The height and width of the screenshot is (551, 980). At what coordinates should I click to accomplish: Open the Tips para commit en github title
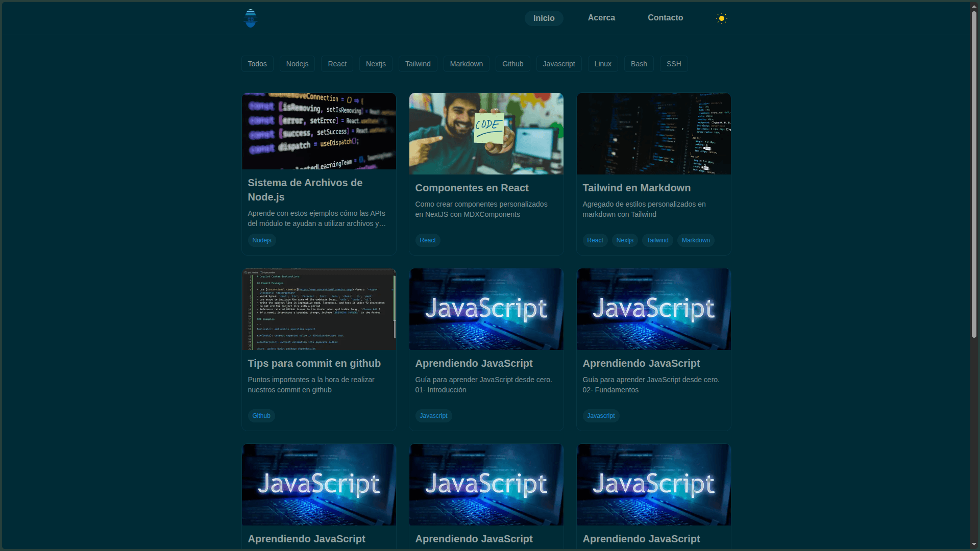[314, 363]
